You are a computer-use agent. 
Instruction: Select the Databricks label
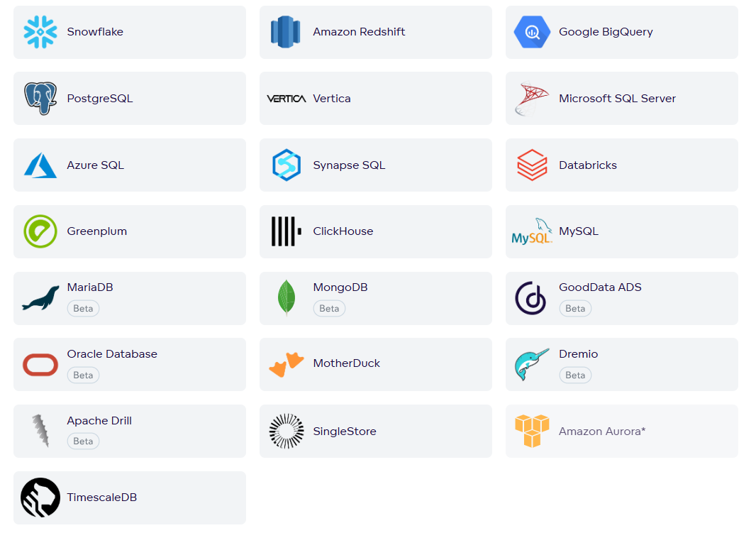[x=588, y=165]
